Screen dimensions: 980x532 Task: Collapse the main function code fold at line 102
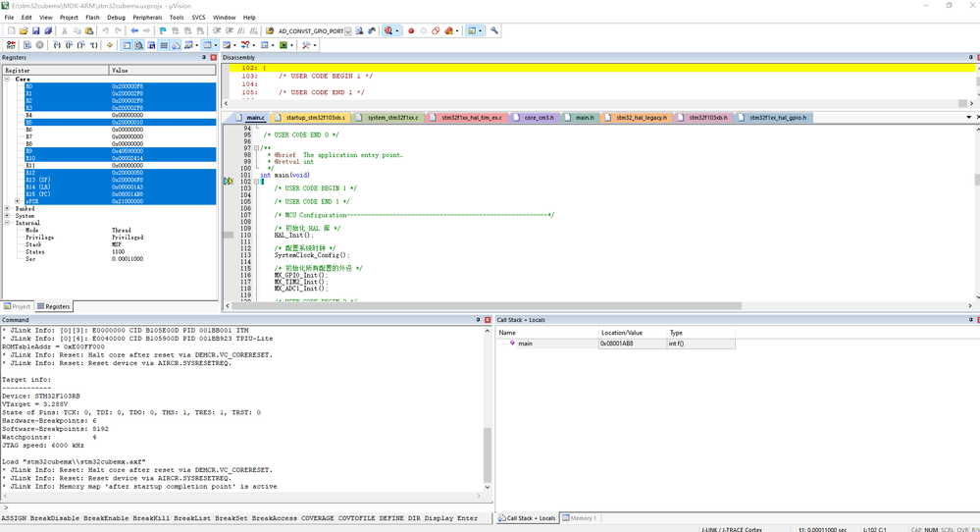256,182
